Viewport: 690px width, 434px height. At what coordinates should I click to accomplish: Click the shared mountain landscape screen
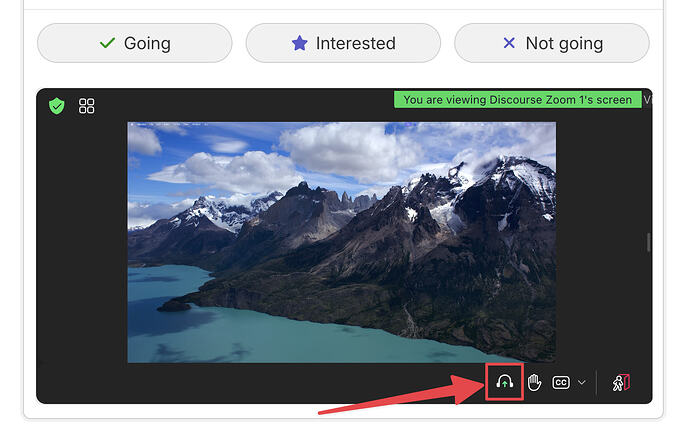341,243
